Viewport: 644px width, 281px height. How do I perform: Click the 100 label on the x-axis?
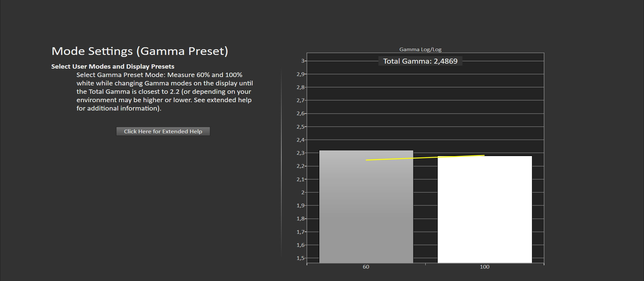(x=485, y=267)
